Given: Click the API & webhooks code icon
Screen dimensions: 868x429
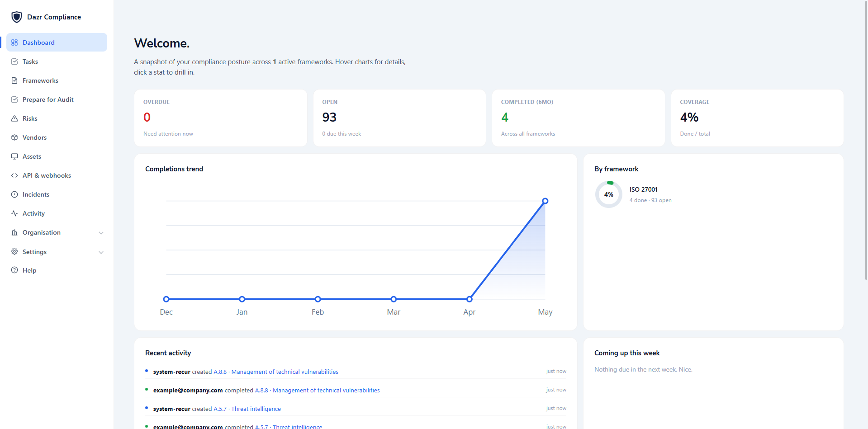Looking at the screenshot, I should (14, 175).
